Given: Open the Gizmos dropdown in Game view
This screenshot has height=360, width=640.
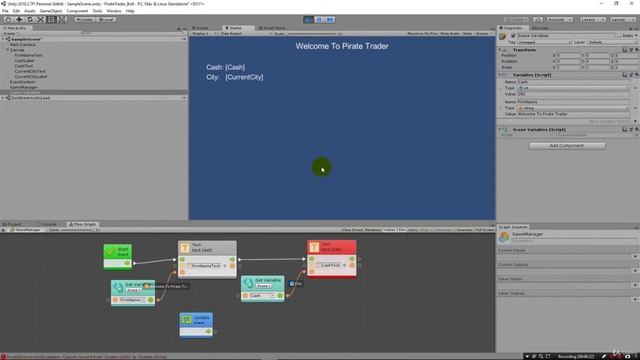Looking at the screenshot, I should point(483,33).
